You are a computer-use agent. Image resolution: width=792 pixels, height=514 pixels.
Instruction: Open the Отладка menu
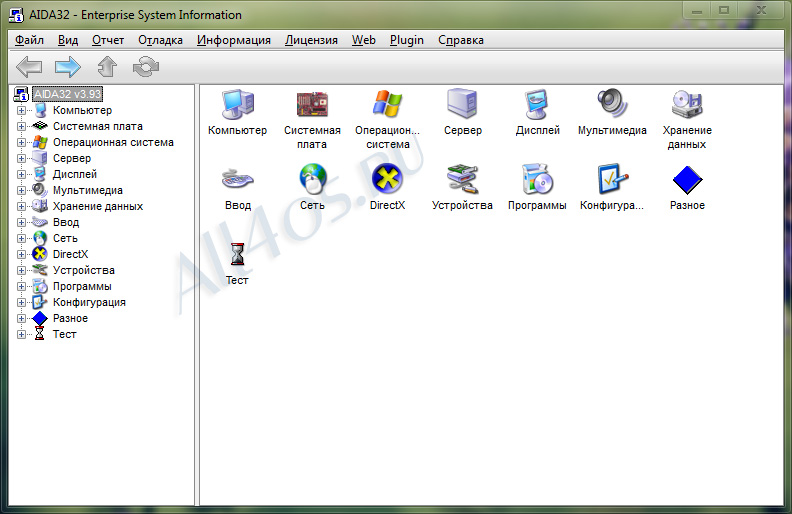coord(160,40)
